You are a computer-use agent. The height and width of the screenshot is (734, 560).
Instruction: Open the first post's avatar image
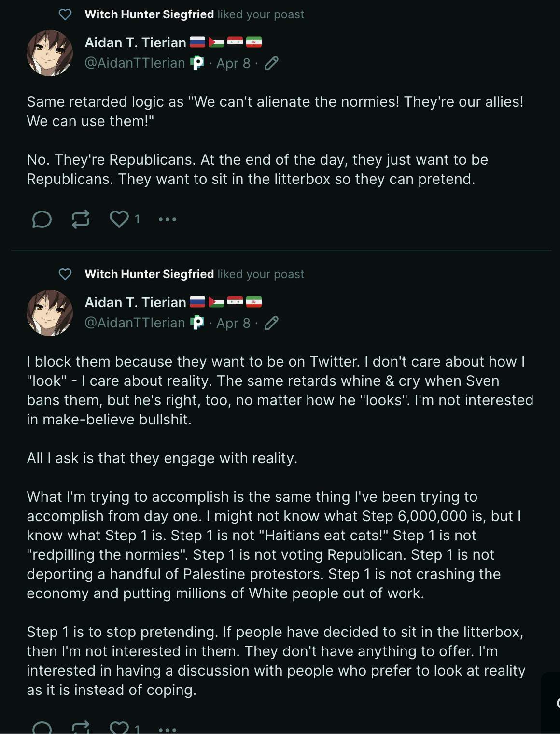(x=50, y=53)
